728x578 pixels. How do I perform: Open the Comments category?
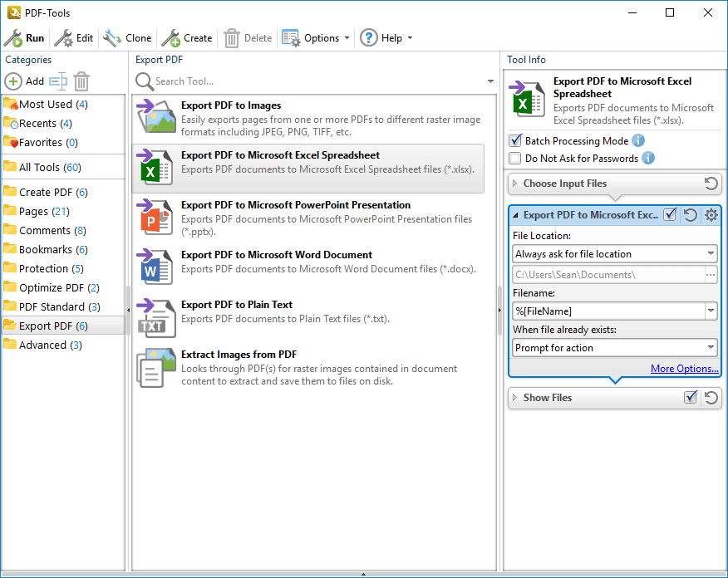(x=62, y=231)
